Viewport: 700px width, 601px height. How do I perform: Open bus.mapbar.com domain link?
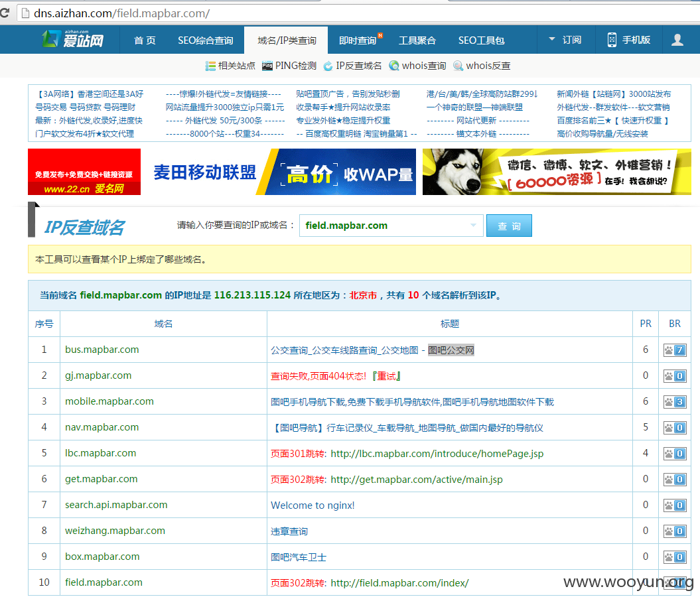[102, 350]
